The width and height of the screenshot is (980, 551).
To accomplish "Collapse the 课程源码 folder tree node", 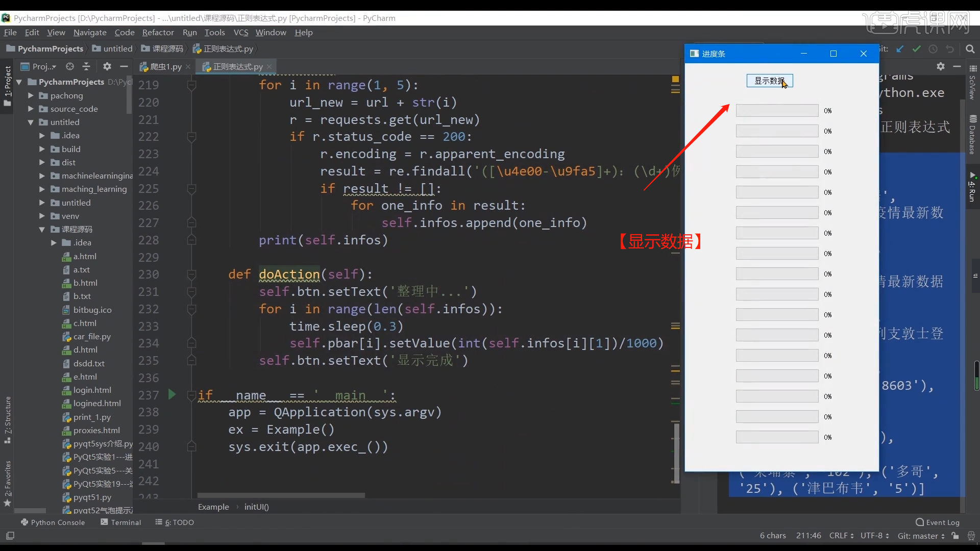I will point(42,229).
